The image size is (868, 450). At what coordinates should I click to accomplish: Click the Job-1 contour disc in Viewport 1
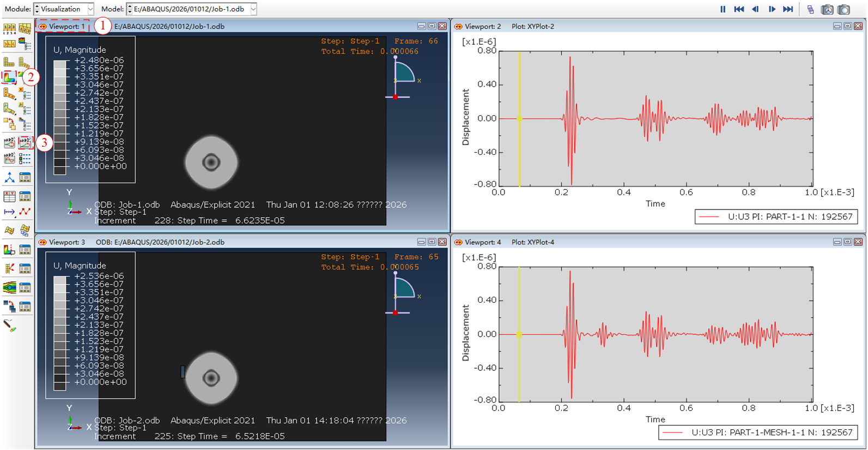point(211,162)
